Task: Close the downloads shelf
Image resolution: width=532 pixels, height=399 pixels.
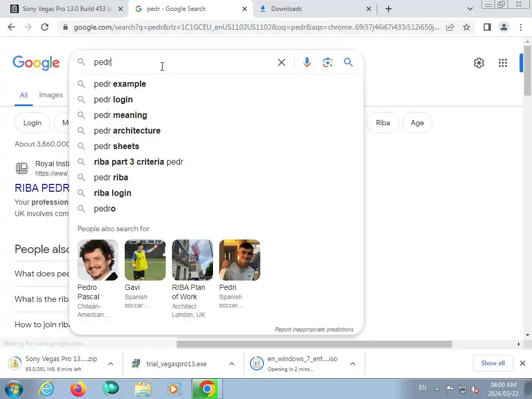Action: 523,363
